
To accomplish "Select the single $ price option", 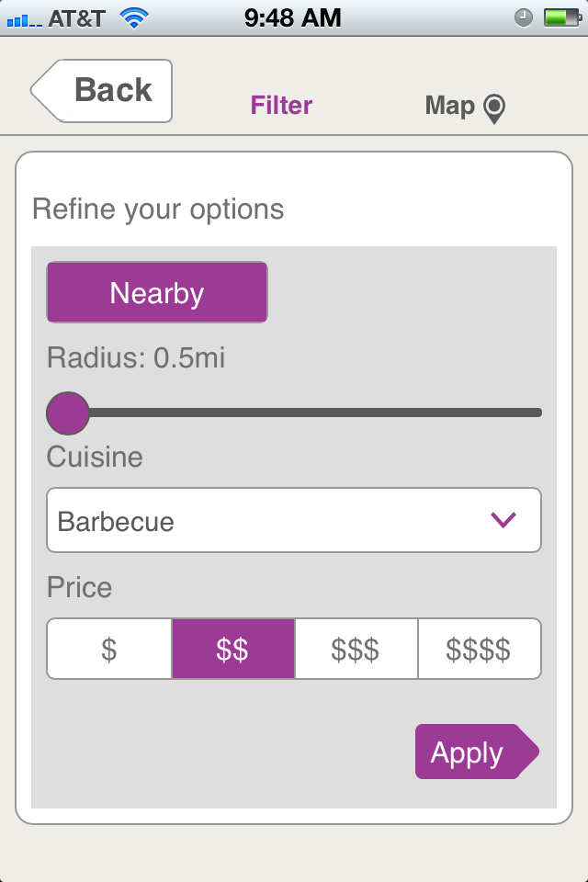I will 109,649.
